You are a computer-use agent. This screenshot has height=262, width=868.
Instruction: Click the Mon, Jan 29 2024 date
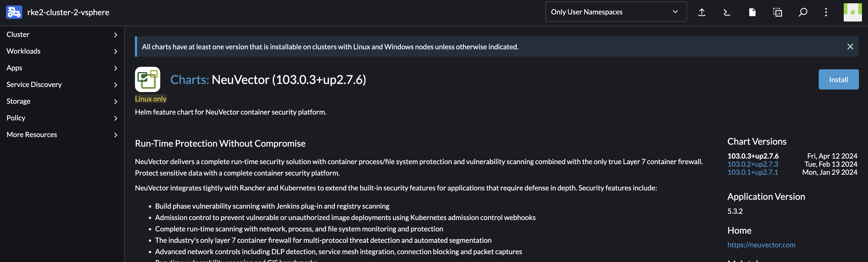click(x=830, y=172)
